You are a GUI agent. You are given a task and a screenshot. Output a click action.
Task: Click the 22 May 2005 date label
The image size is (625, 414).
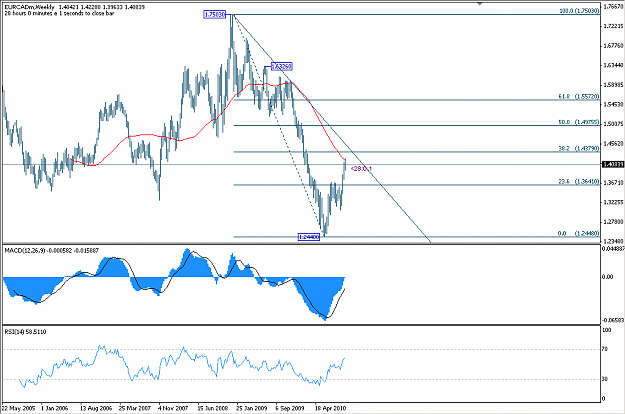pos(19,408)
